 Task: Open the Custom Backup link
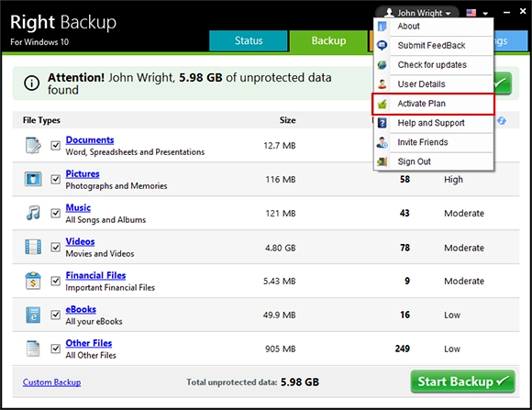[52, 382]
